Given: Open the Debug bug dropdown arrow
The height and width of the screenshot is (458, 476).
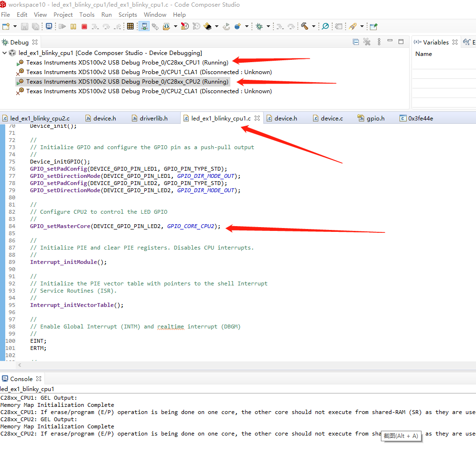Looking at the screenshot, I should [x=269, y=26].
